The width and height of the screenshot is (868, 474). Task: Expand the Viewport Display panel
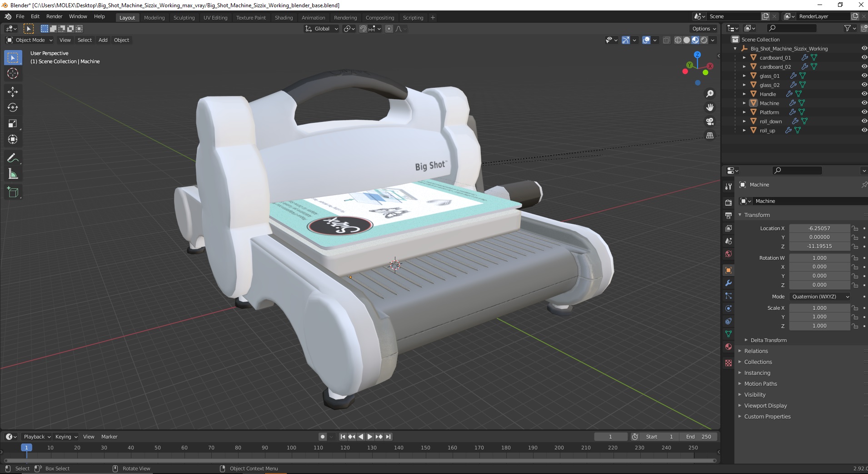pyautogui.click(x=765, y=406)
